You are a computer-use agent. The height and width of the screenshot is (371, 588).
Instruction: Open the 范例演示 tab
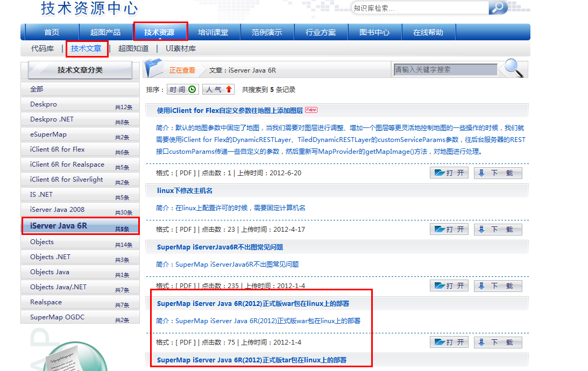[x=267, y=32]
